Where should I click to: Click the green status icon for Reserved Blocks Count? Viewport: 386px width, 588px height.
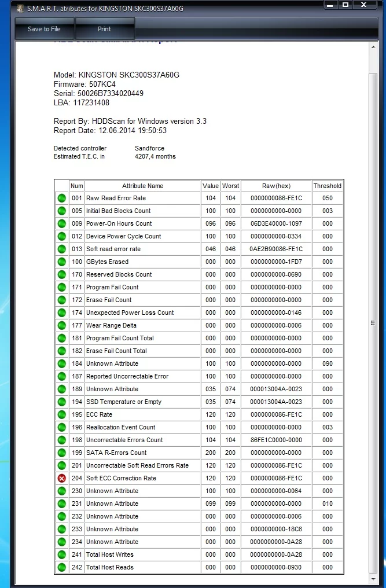(62, 274)
